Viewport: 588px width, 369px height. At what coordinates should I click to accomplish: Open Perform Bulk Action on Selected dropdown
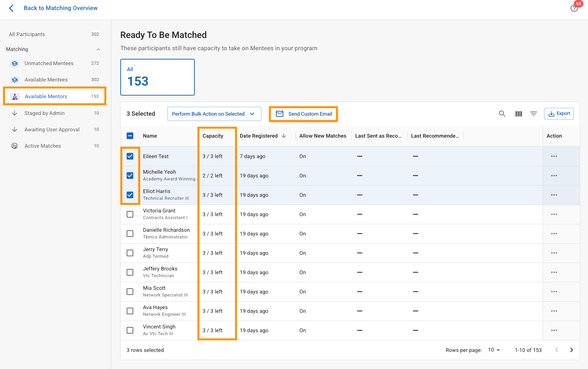click(x=214, y=114)
